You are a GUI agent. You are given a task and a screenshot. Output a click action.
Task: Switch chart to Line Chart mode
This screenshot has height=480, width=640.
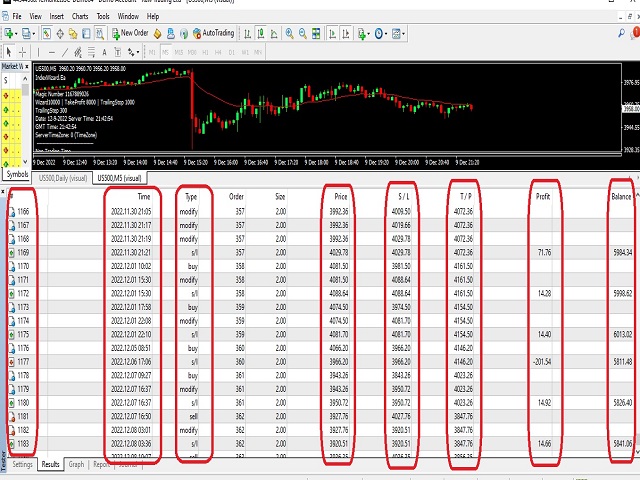pyautogui.click(x=274, y=33)
